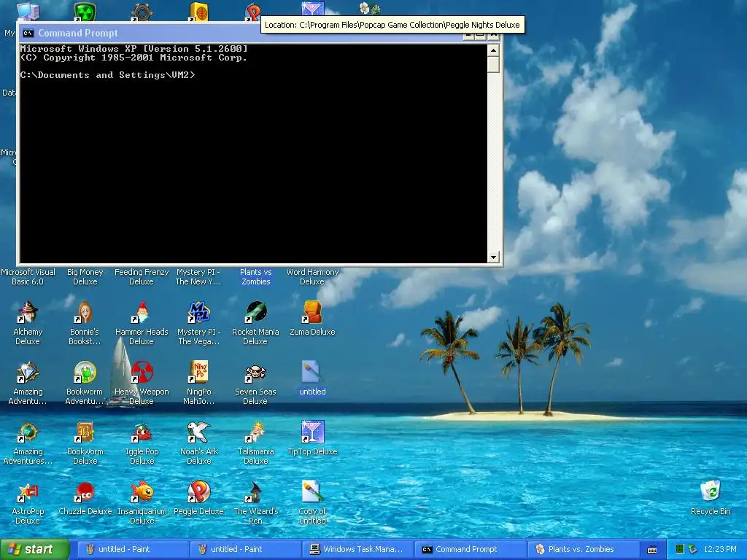
Task: Select the Feeding Frenzy Deluxe label
Action: (x=142, y=276)
